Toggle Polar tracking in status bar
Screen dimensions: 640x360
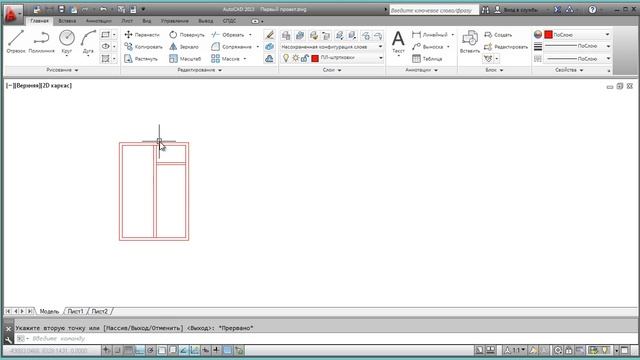150,350
